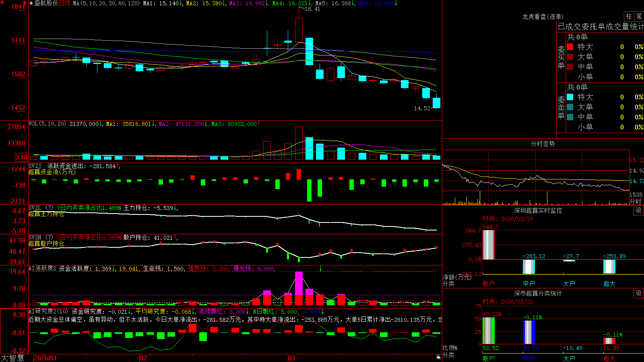Click the AI活跃度2 indicator name
644x362 pixels.
[x=43, y=269]
